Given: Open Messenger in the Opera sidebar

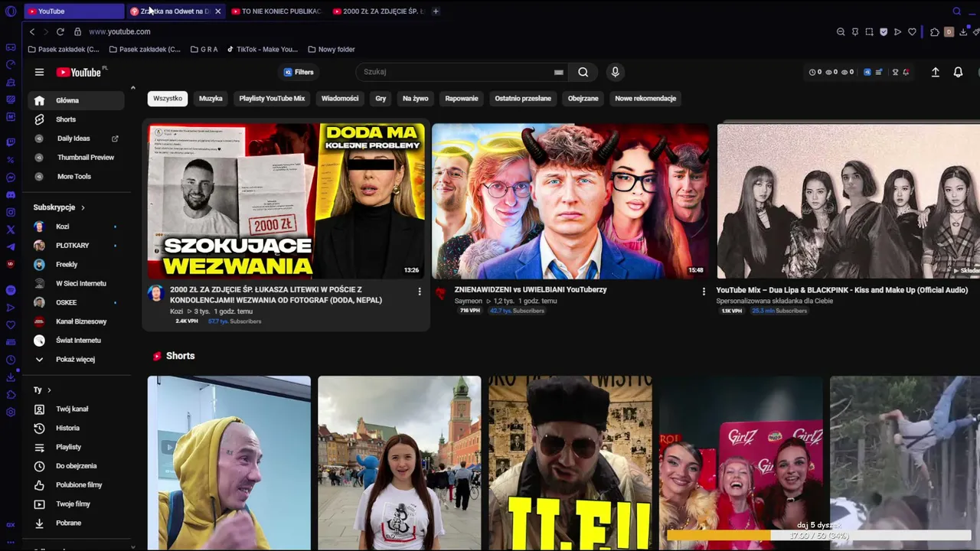Looking at the screenshot, I should (x=11, y=178).
